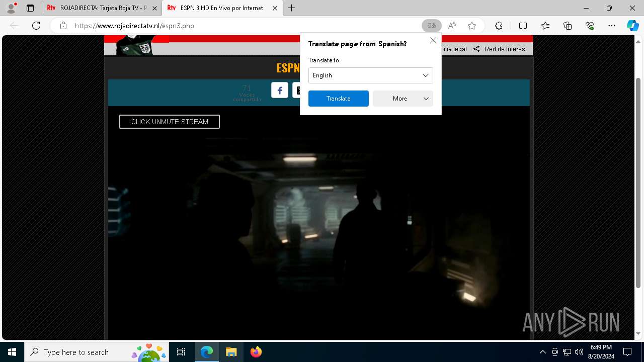Close the translate popup

point(433,40)
